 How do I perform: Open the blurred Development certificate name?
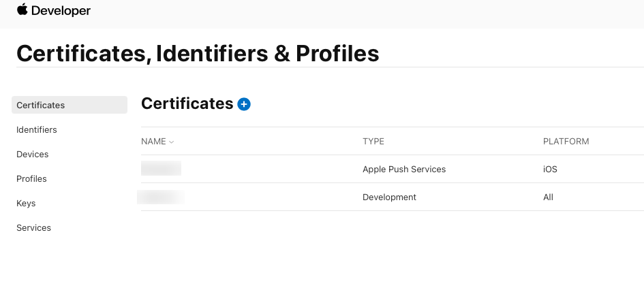click(x=161, y=197)
